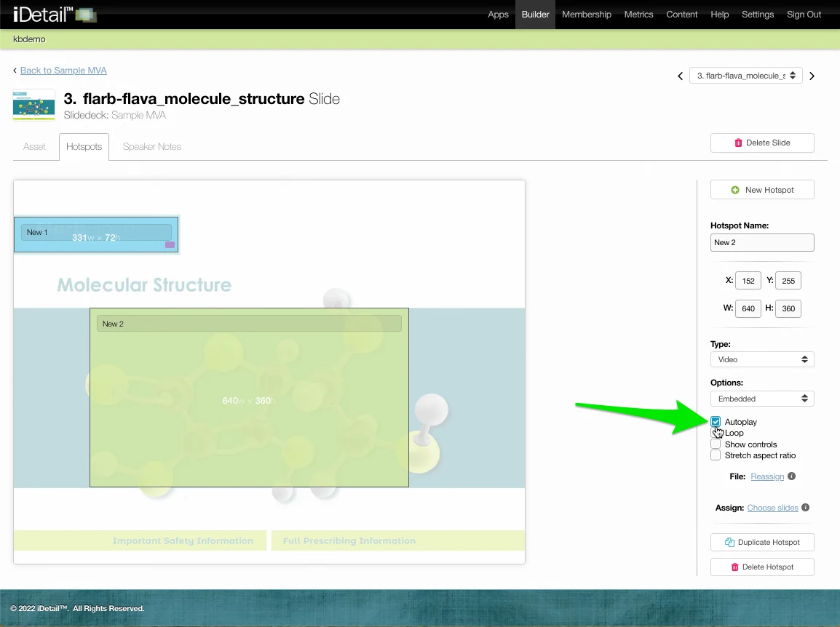Switch to the Asset tab
The height and width of the screenshot is (627, 840).
tap(34, 147)
